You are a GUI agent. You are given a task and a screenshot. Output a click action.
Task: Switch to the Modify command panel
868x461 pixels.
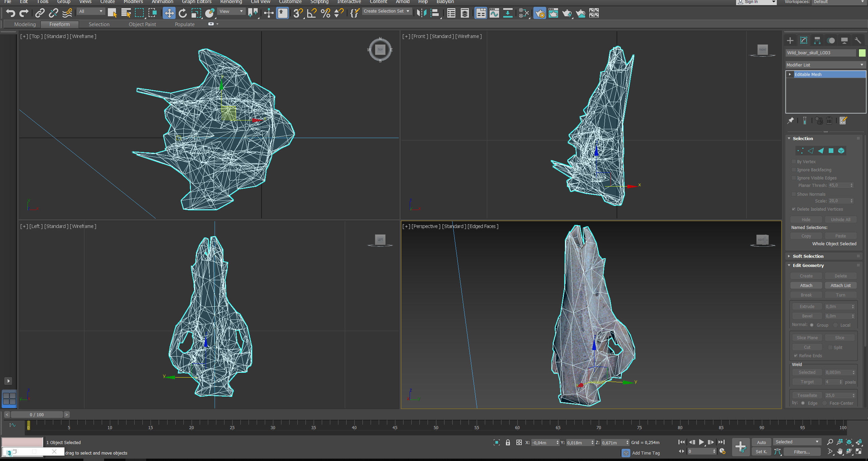point(804,41)
